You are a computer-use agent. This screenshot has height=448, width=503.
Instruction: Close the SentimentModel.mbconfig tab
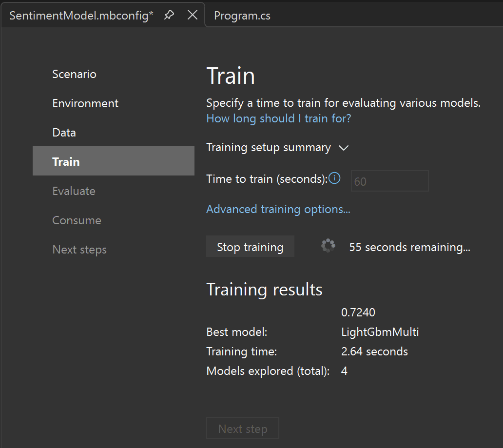click(x=193, y=16)
